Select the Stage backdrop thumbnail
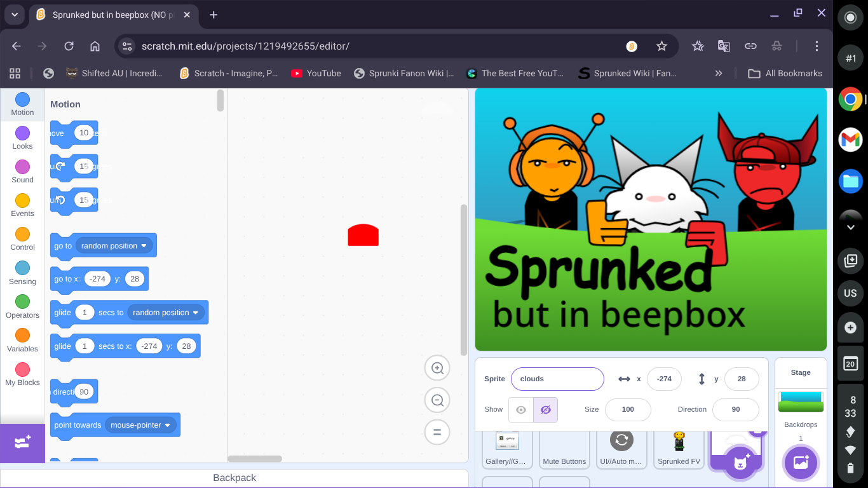This screenshot has width=868, height=488. click(x=801, y=402)
